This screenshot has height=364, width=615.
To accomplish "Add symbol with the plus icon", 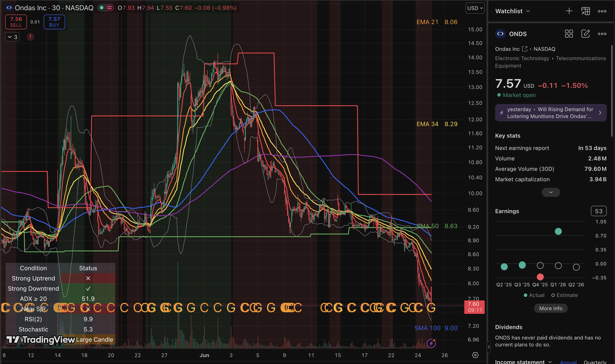I will [569, 11].
